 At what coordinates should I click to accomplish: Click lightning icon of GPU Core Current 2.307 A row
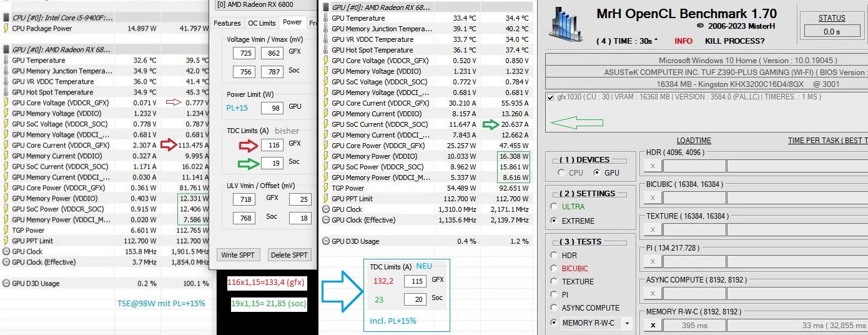(x=6, y=146)
